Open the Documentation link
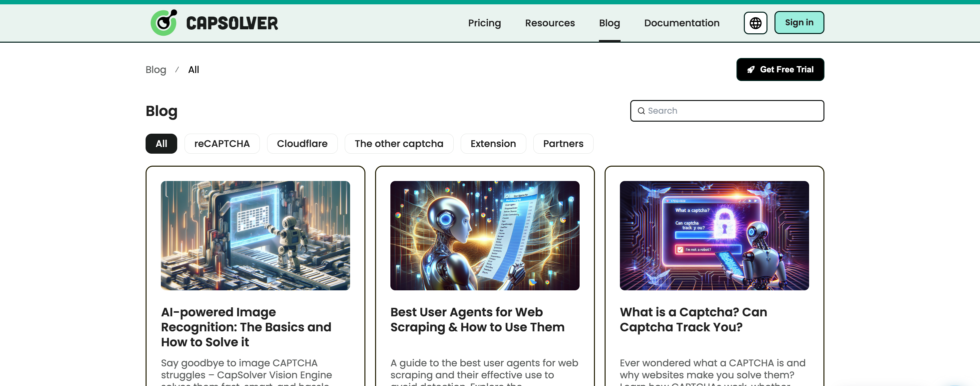 (681, 23)
